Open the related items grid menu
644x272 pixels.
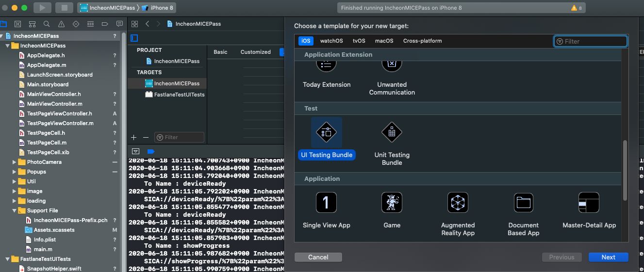pos(135,24)
